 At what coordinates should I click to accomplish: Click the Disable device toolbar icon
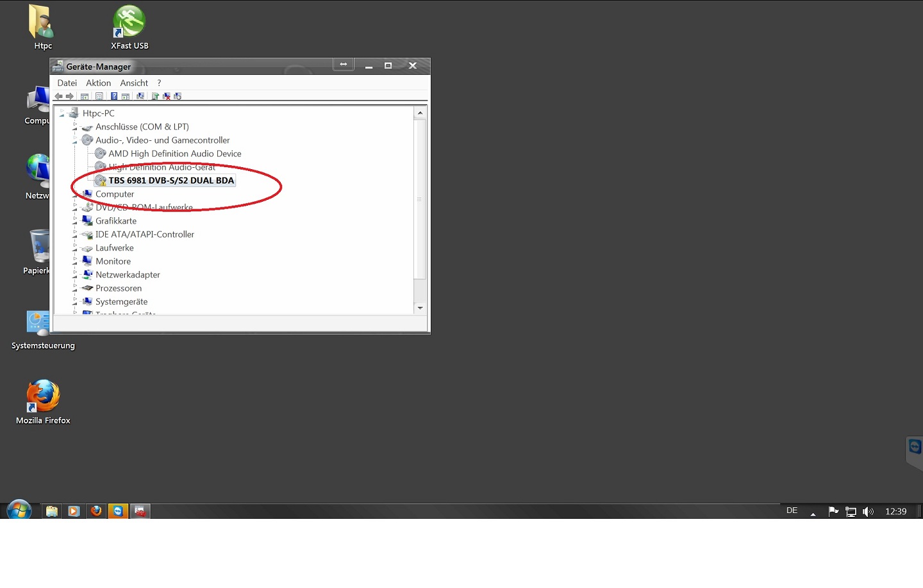click(x=178, y=96)
